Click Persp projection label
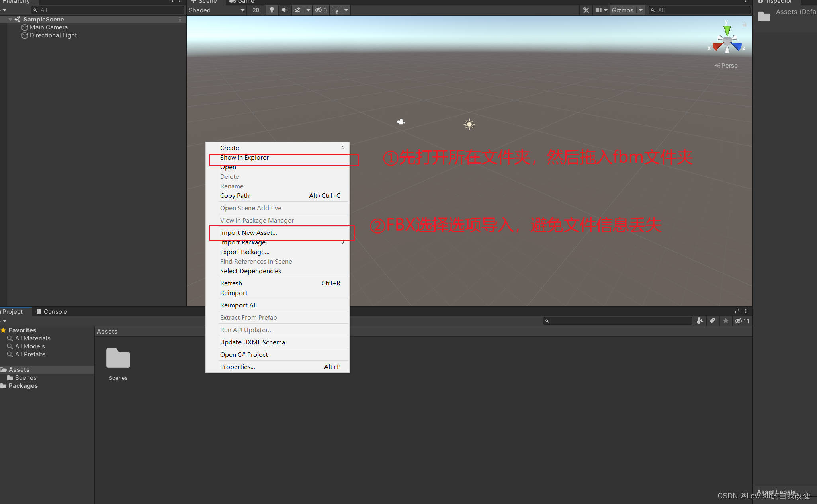The image size is (817, 504). [729, 66]
